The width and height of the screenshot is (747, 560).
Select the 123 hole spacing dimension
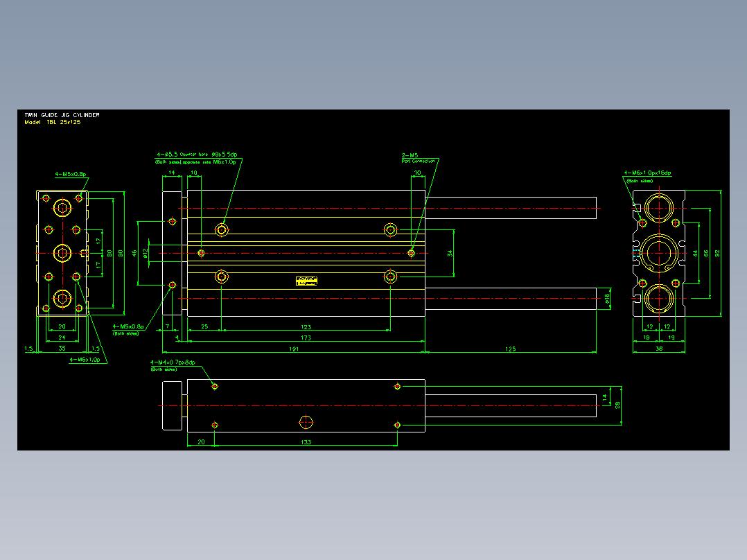click(x=306, y=327)
